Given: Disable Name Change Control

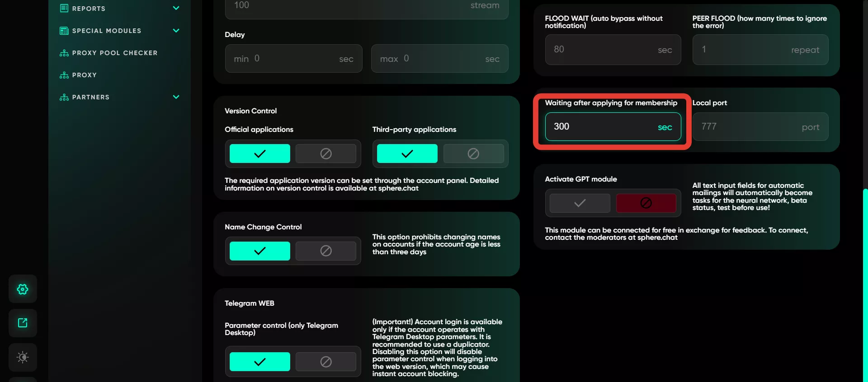Looking at the screenshot, I should 326,251.
